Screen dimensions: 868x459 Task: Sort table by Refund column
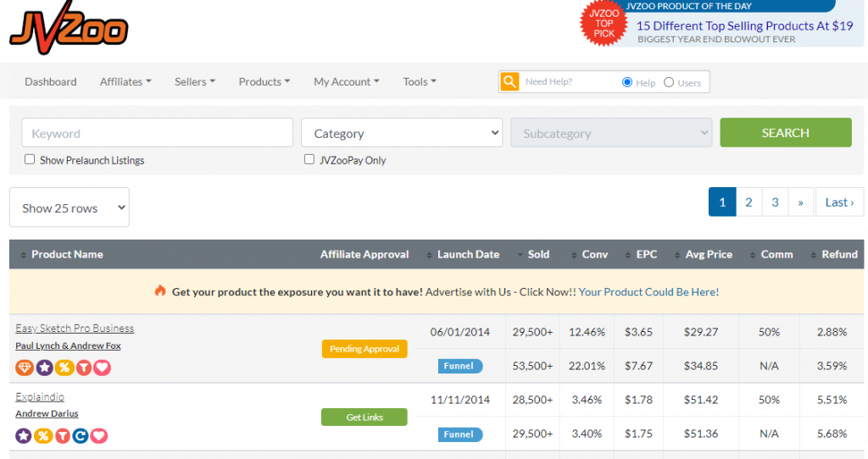point(839,254)
